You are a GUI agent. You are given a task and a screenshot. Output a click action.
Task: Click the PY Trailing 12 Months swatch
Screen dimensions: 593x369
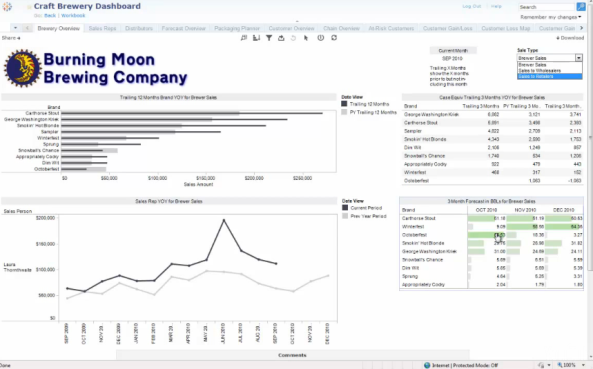[344, 112]
